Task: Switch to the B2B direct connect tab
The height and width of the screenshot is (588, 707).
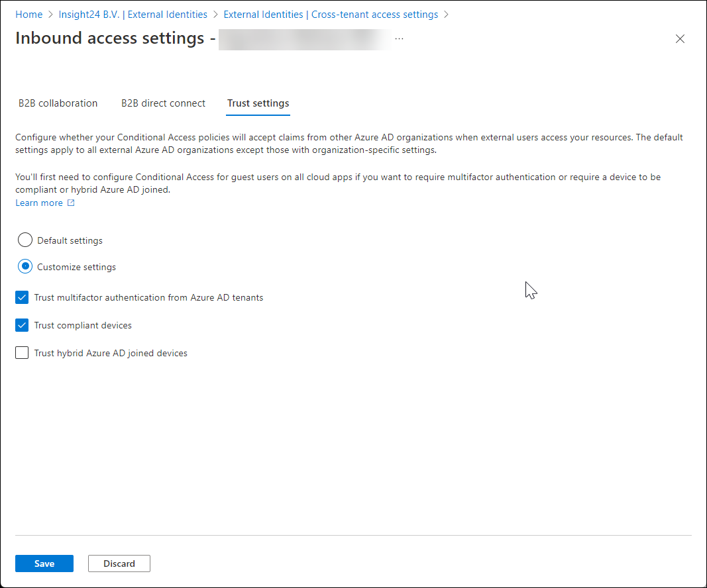Action: [163, 103]
